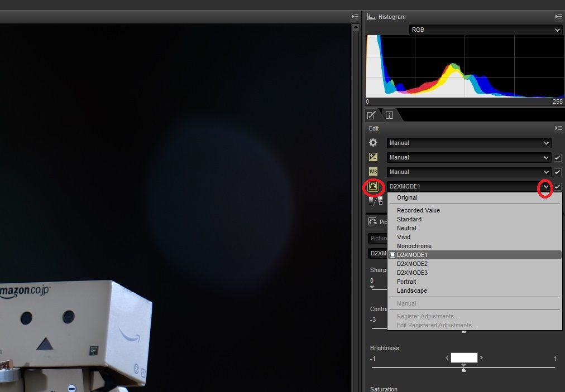Click the Saturation label
Screen dimensions: 565x392
(x=384, y=389)
